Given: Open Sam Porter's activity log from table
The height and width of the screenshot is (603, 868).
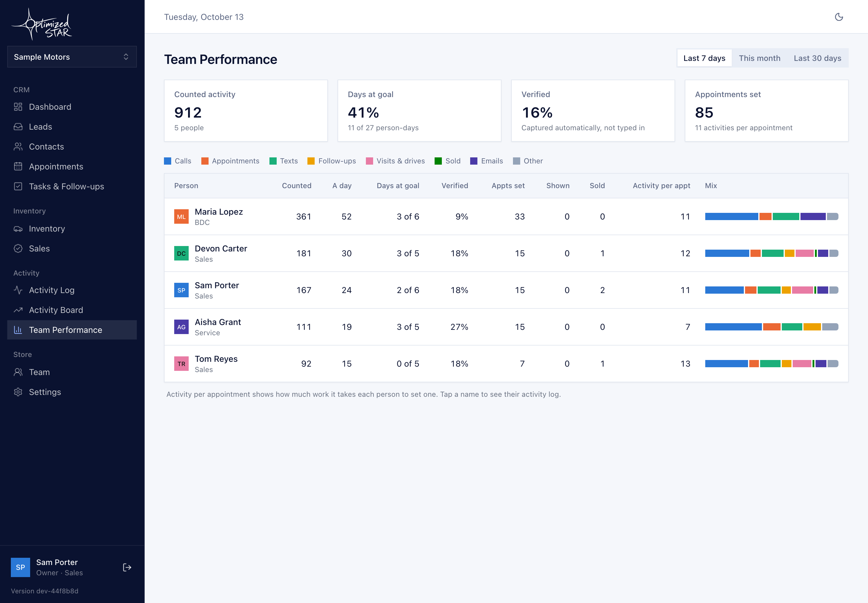Looking at the screenshot, I should pyautogui.click(x=217, y=285).
